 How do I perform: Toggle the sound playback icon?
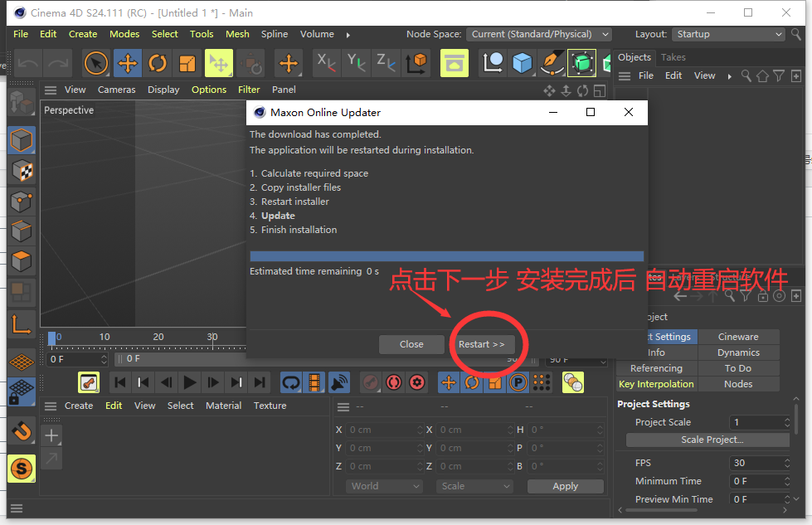pos(338,382)
